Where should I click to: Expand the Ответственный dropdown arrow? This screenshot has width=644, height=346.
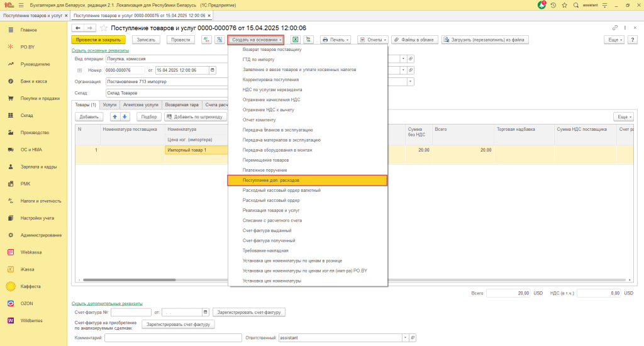click(406, 338)
